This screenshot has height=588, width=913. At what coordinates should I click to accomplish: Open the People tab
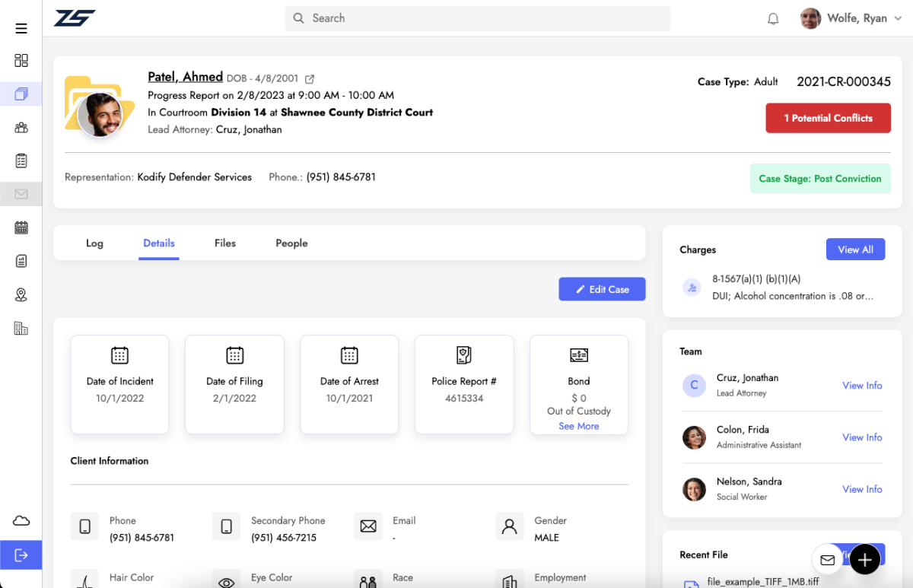[x=291, y=243]
